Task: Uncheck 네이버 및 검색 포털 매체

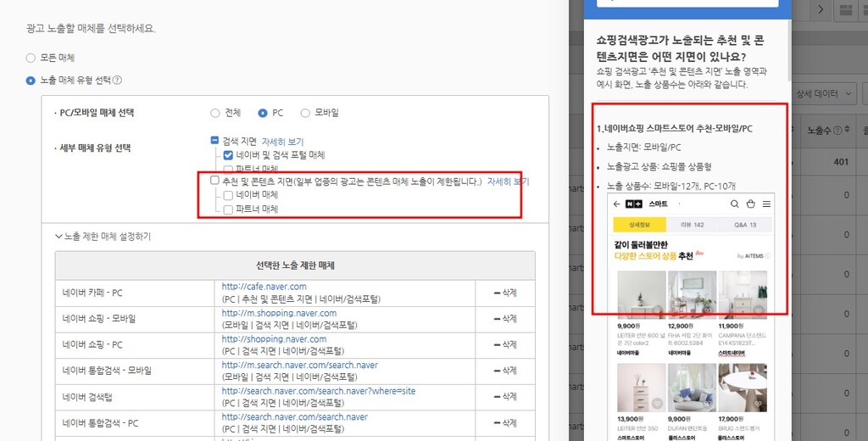Action: point(228,155)
